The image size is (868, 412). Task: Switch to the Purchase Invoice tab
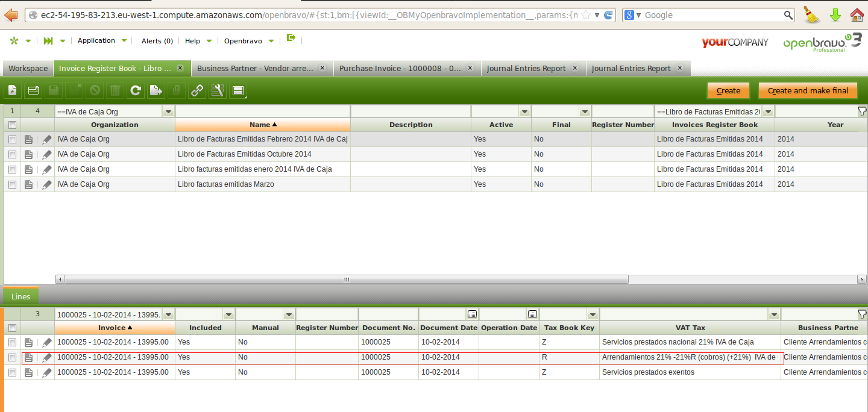pyautogui.click(x=400, y=68)
